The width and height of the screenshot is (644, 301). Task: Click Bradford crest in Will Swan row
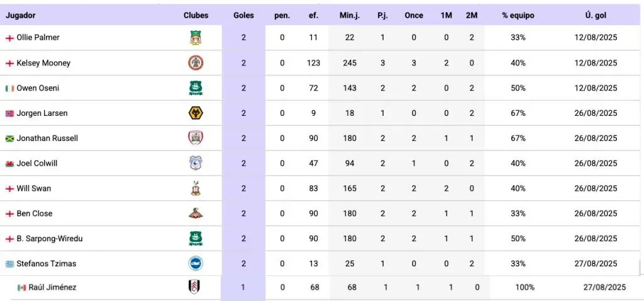point(196,188)
